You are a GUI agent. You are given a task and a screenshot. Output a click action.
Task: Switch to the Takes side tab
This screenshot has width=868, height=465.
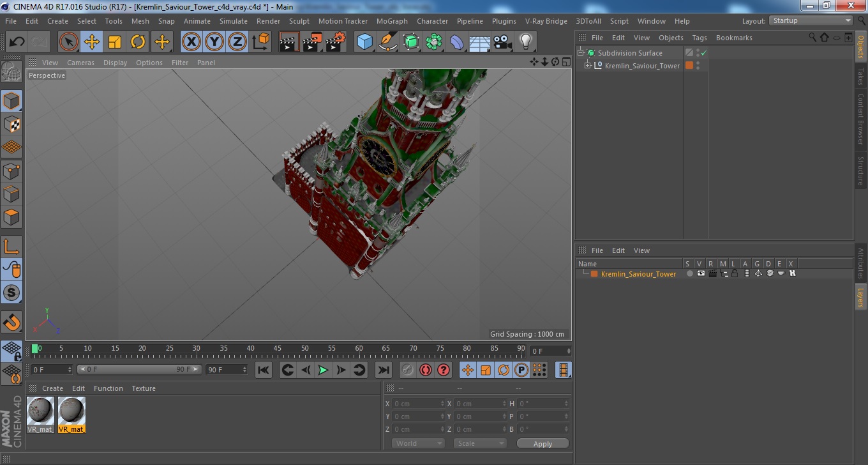coord(861,77)
